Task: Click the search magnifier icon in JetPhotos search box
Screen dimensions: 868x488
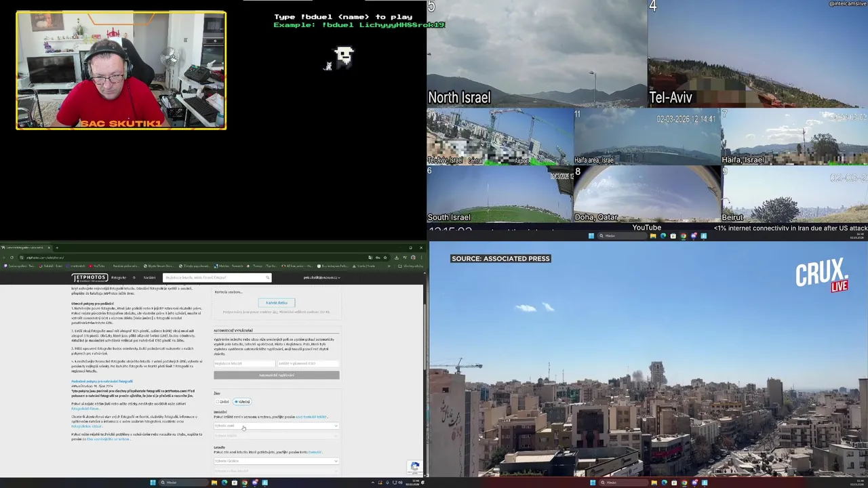Action: pyautogui.click(x=268, y=277)
